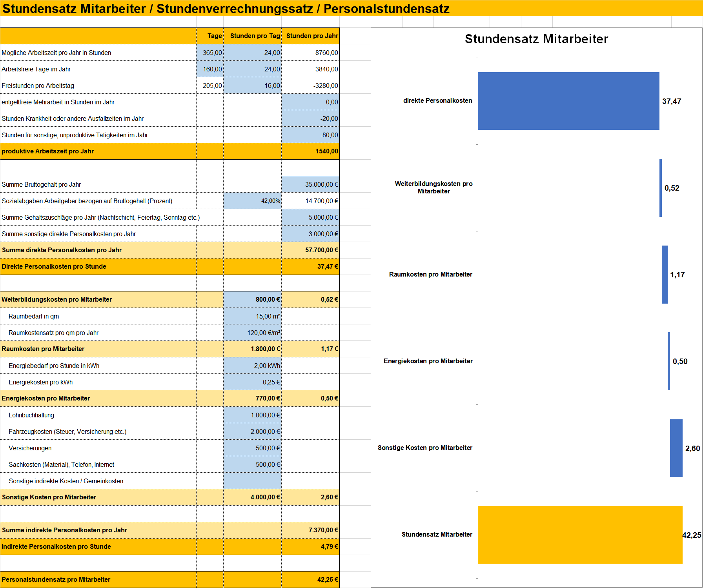Click the Energiekosten 0,25 € cell
The image size is (703, 588).
click(x=252, y=382)
